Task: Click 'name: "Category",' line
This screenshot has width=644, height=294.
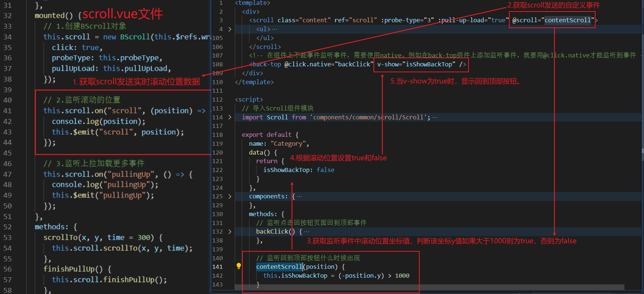Action: (279, 144)
